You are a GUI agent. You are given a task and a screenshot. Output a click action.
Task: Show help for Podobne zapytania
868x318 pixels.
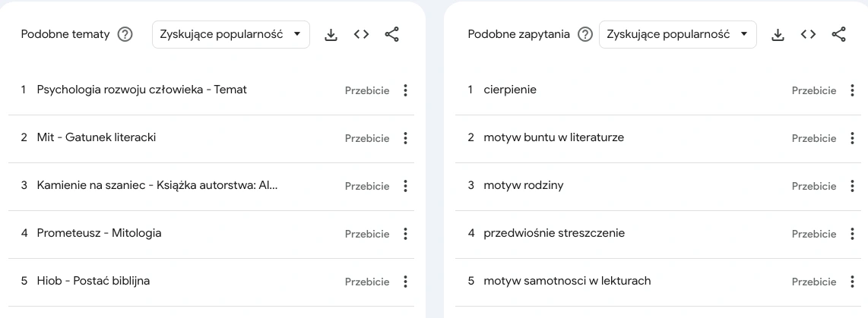click(x=585, y=35)
